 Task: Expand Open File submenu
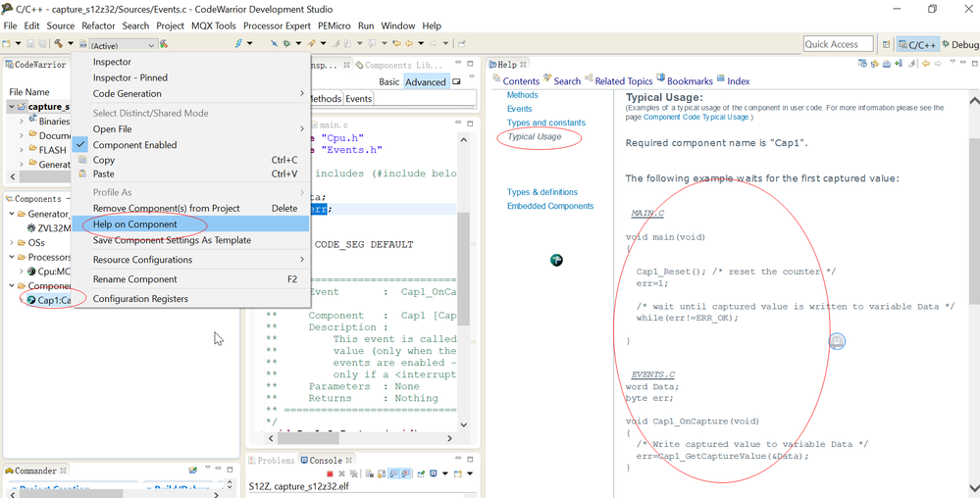[x=190, y=128]
